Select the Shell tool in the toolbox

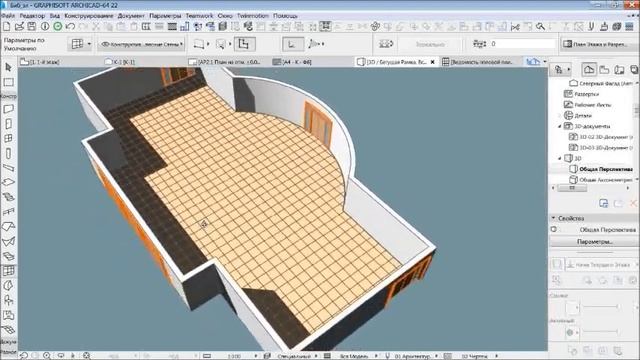pos(8,241)
